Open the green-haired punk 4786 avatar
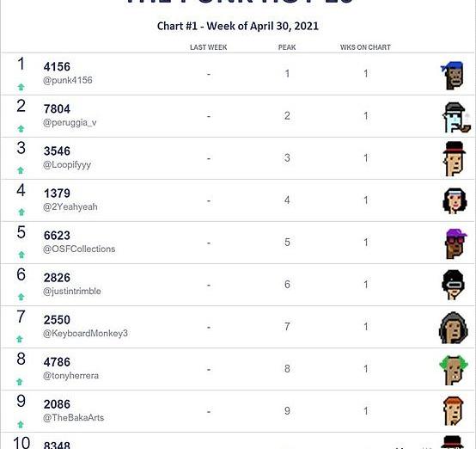 (x=454, y=370)
